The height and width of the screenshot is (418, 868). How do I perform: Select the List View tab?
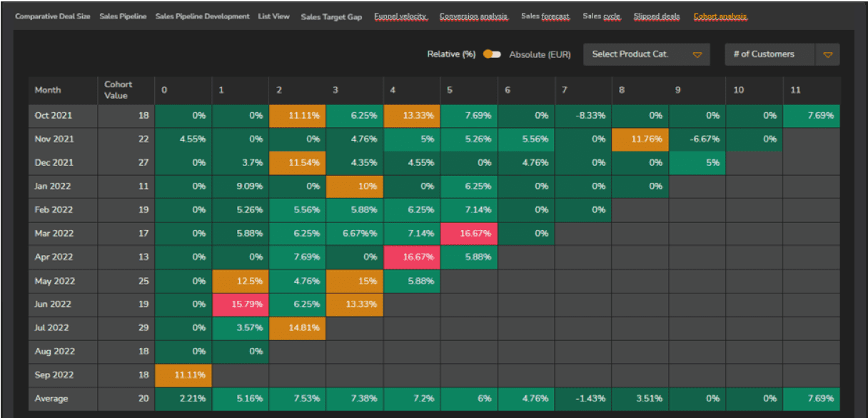(x=273, y=16)
